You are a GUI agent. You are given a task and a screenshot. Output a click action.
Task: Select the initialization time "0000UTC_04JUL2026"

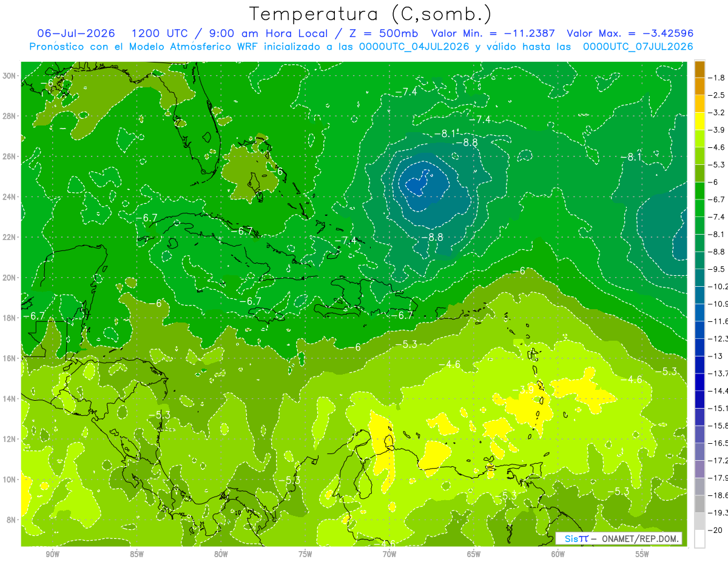414,47
